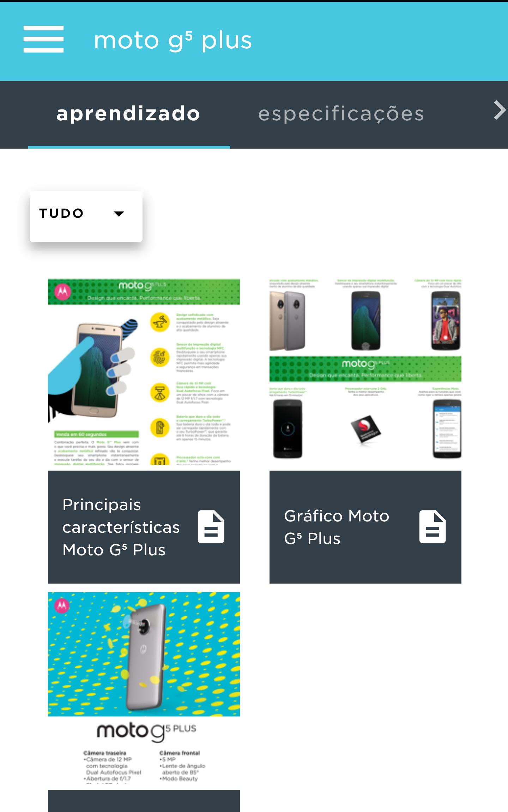Open the blue camera spec sheet thumbnail
Image resolution: width=508 pixels, height=812 pixels.
(144, 688)
